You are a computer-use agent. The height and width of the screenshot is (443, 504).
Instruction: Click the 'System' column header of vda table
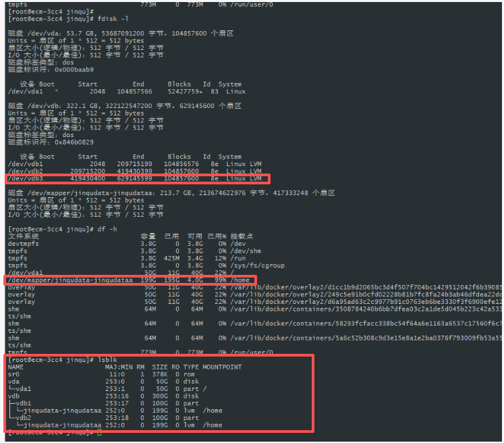coord(230,84)
